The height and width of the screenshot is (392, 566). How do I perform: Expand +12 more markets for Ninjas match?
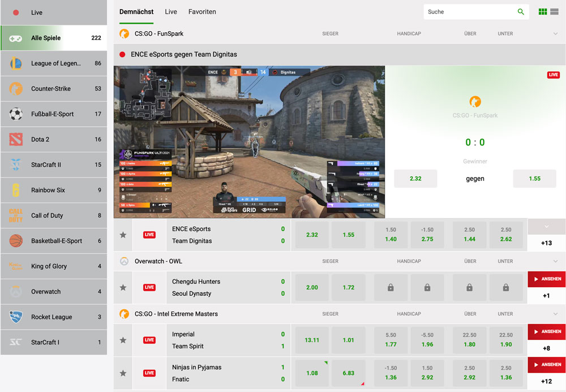pos(547,381)
